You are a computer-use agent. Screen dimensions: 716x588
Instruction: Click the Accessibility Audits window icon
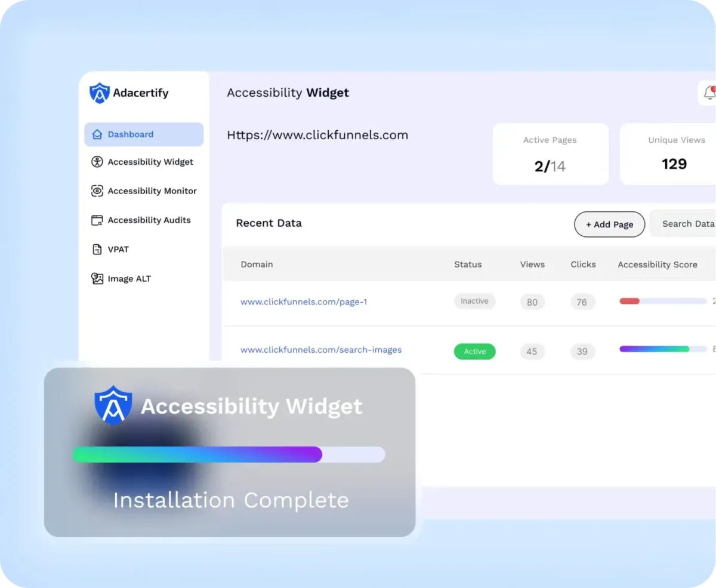point(97,220)
